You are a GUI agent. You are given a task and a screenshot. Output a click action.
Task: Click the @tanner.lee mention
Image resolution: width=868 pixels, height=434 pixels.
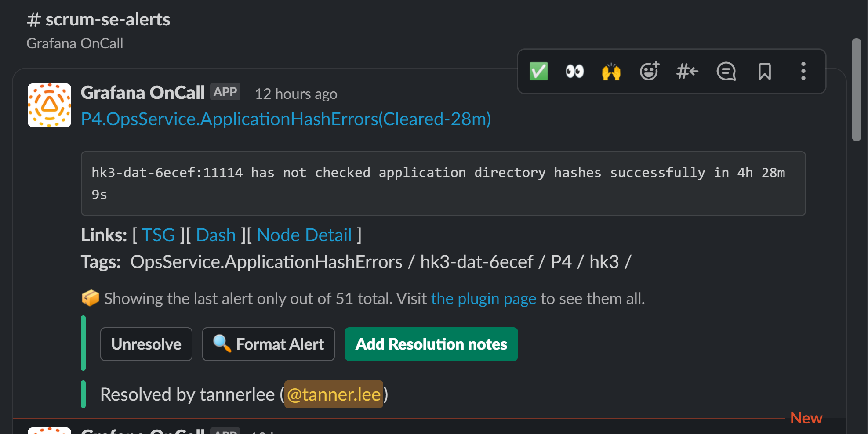tap(333, 394)
